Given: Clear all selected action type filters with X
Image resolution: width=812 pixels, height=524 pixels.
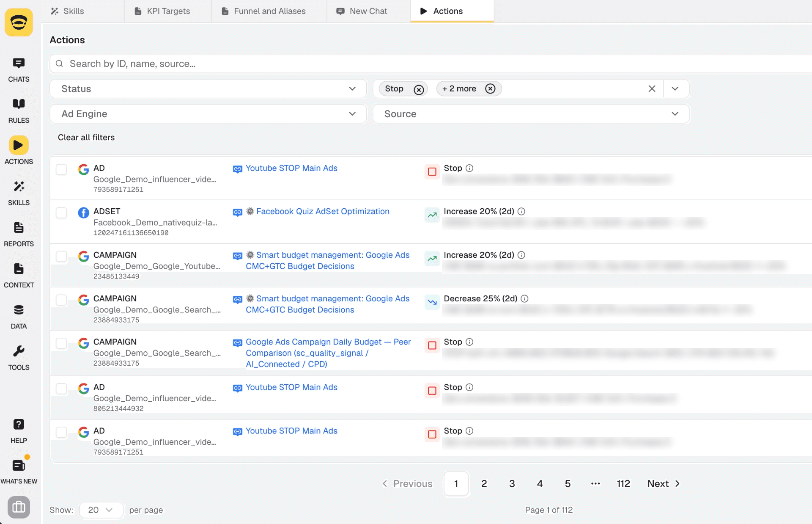Looking at the screenshot, I should [652, 88].
